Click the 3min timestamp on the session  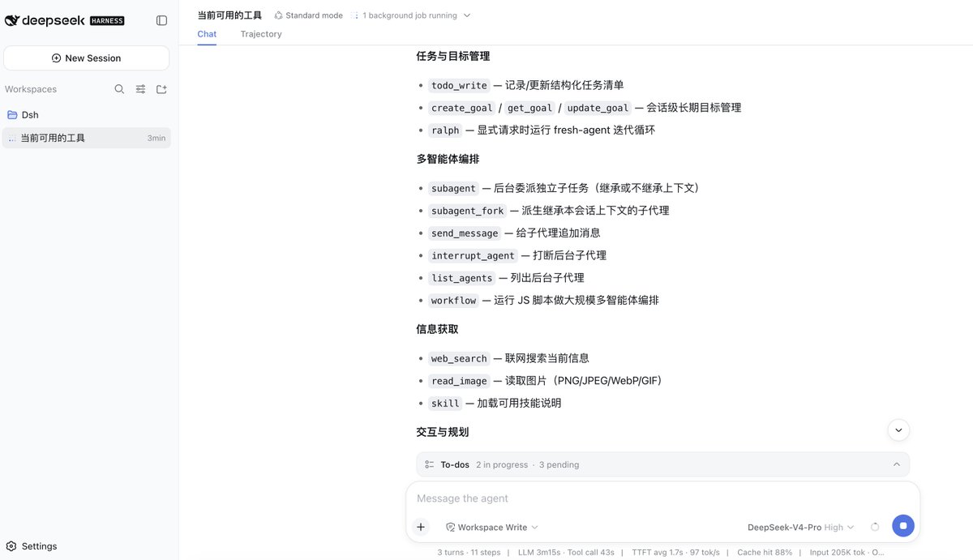click(x=156, y=139)
